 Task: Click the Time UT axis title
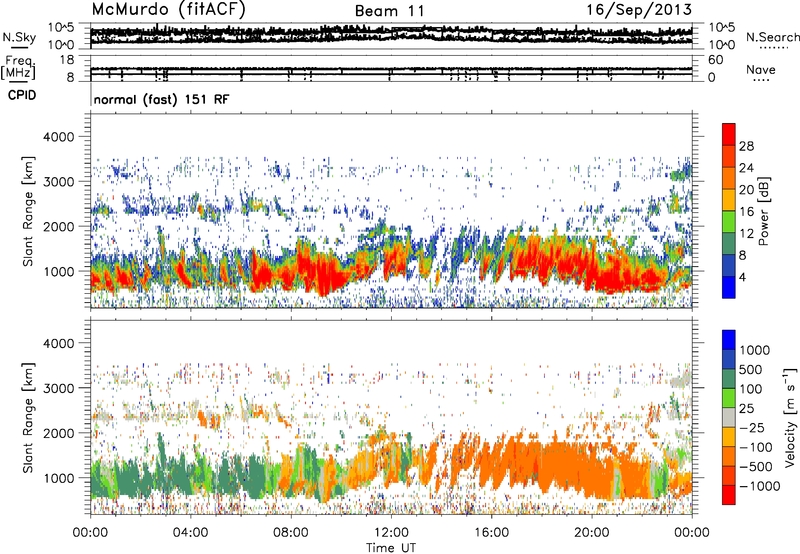(391, 548)
